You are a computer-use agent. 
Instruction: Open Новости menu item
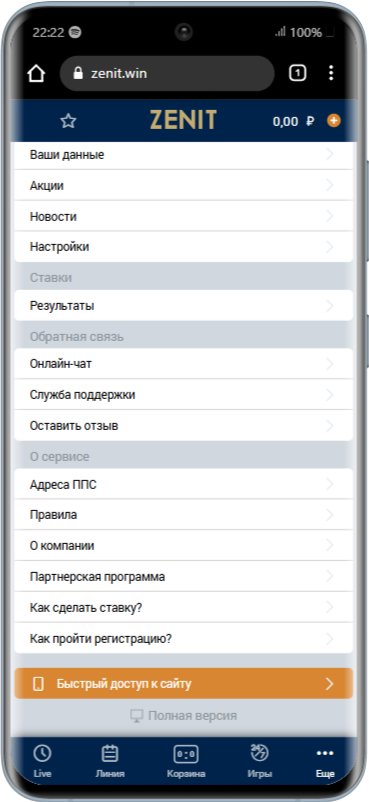(x=184, y=216)
